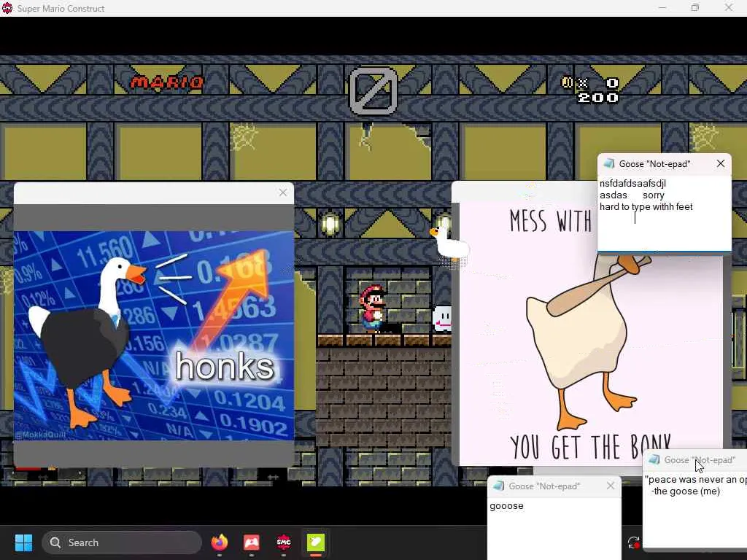
Task: Click the word 'honks' in the meme
Action: pyautogui.click(x=225, y=366)
